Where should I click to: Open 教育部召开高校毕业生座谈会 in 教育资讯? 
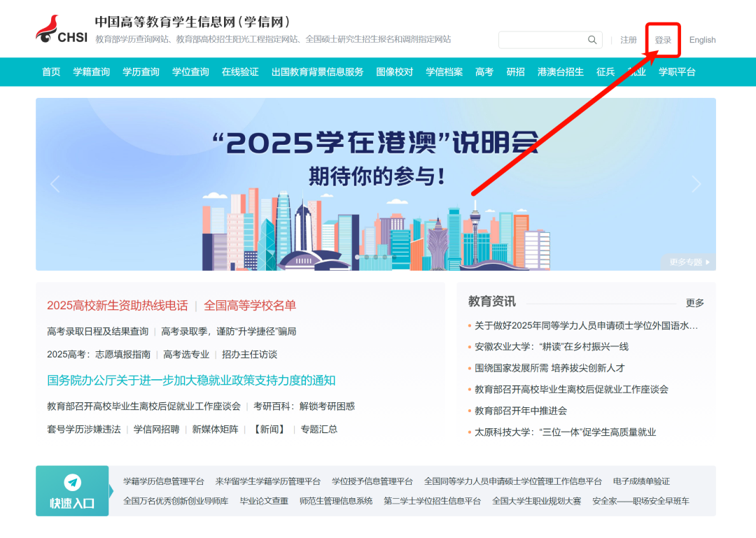[571, 390]
